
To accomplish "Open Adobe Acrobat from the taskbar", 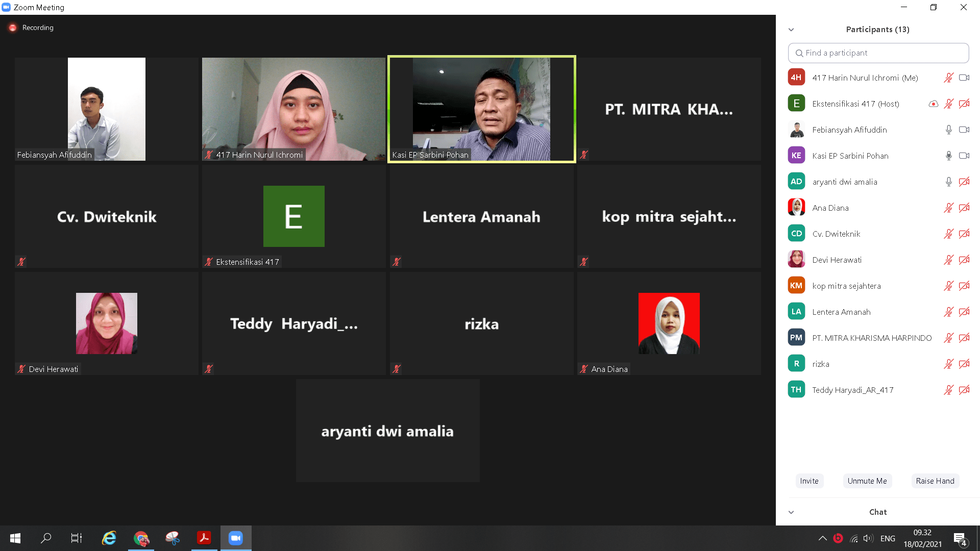I will point(204,538).
